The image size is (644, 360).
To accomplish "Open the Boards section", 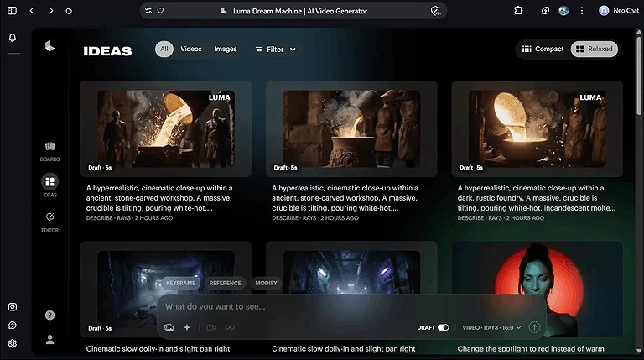I will (x=49, y=151).
